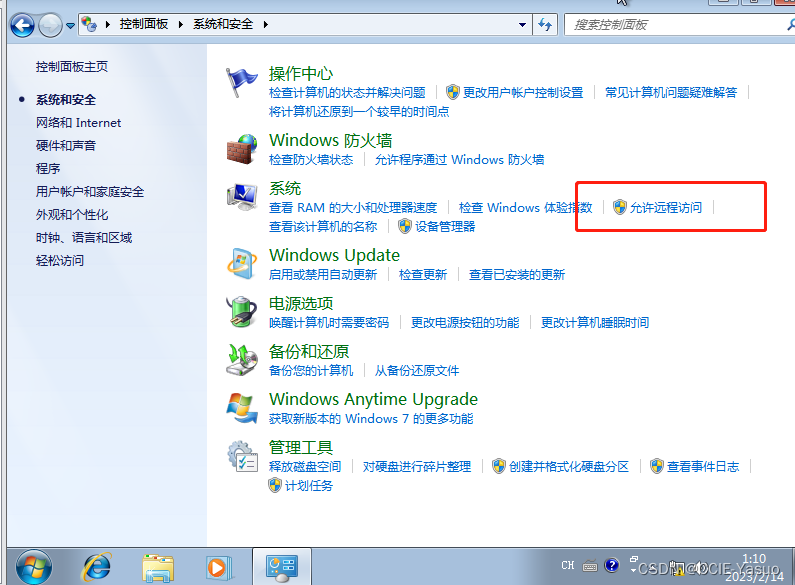Expand the address bar history dropdown
795x585 pixels.
point(522,24)
